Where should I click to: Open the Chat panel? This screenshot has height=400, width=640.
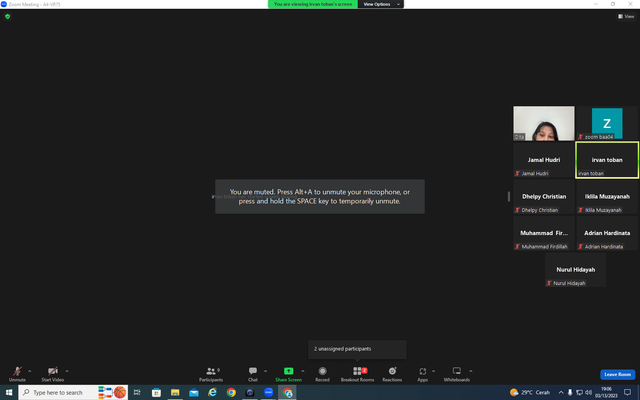point(253,373)
